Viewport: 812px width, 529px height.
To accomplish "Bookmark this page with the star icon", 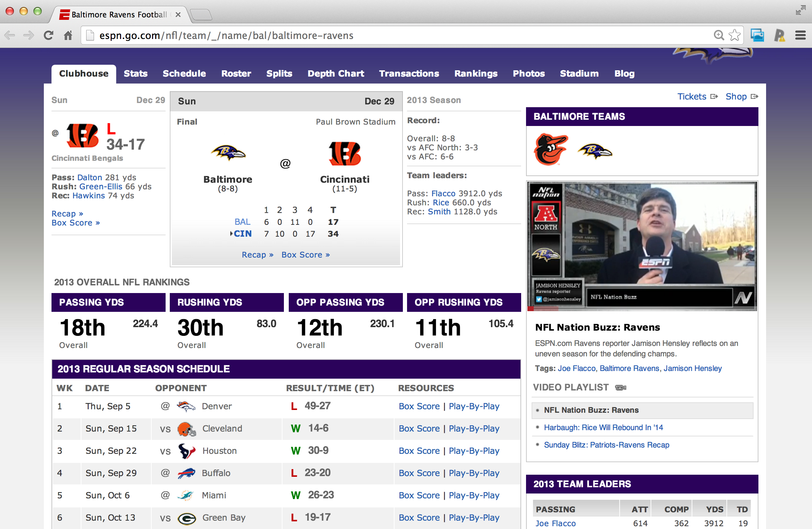I will pyautogui.click(x=734, y=35).
